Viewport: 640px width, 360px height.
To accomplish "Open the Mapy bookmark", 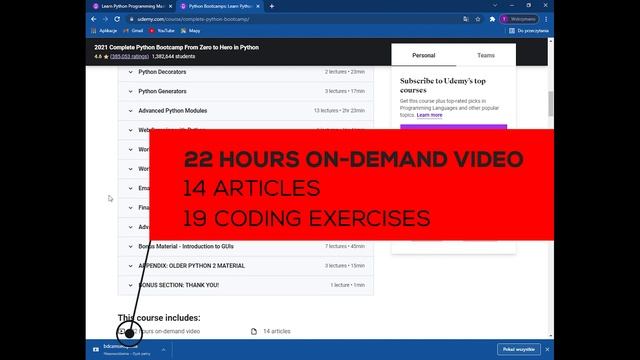I will 190,31.
